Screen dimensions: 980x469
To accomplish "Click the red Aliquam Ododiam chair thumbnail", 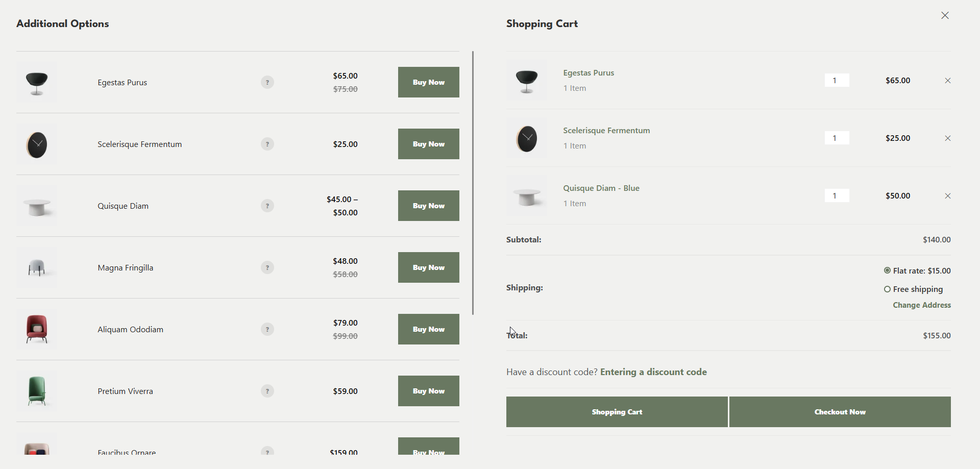I will click(37, 329).
